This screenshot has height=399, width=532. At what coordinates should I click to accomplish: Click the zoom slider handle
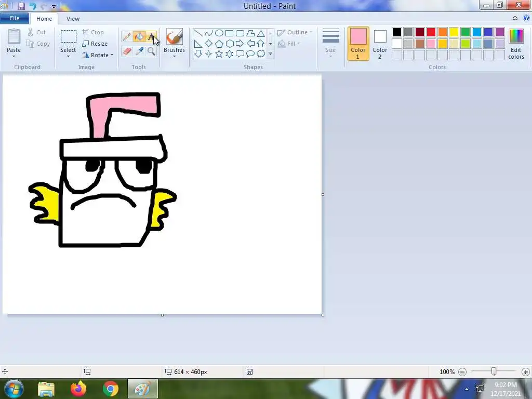tap(494, 372)
